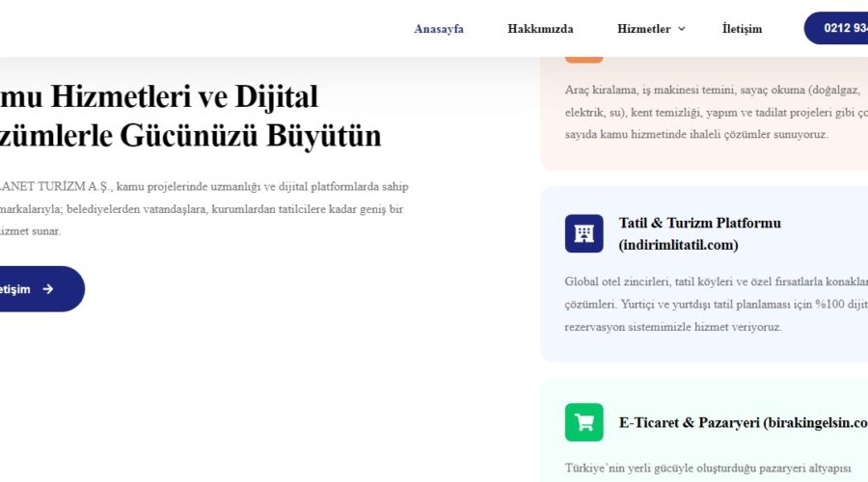Click the PLANET TURİZM A.Ş. intro paragraph

click(203, 208)
